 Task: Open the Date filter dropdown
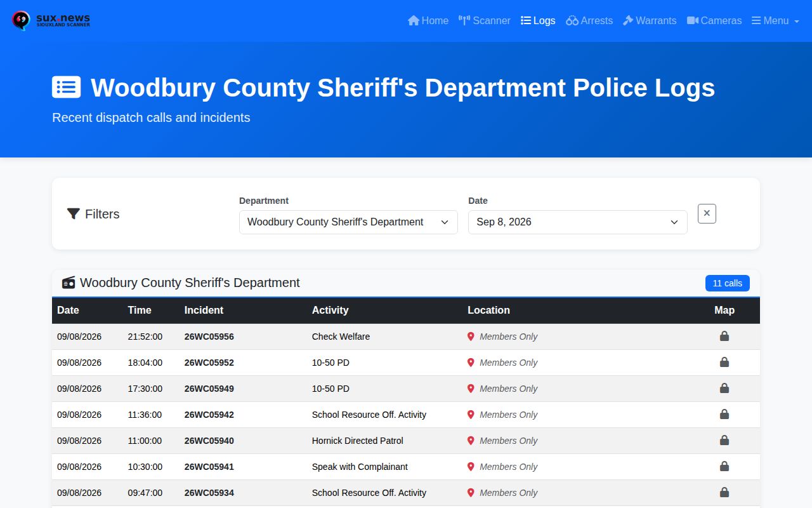pos(578,222)
